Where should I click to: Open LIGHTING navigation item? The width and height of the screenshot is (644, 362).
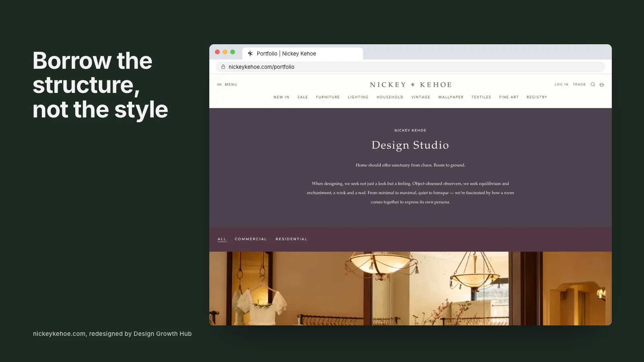[358, 97]
